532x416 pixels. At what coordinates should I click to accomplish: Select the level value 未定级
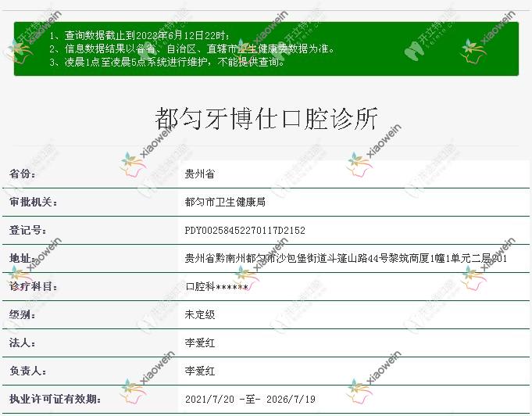(x=200, y=315)
